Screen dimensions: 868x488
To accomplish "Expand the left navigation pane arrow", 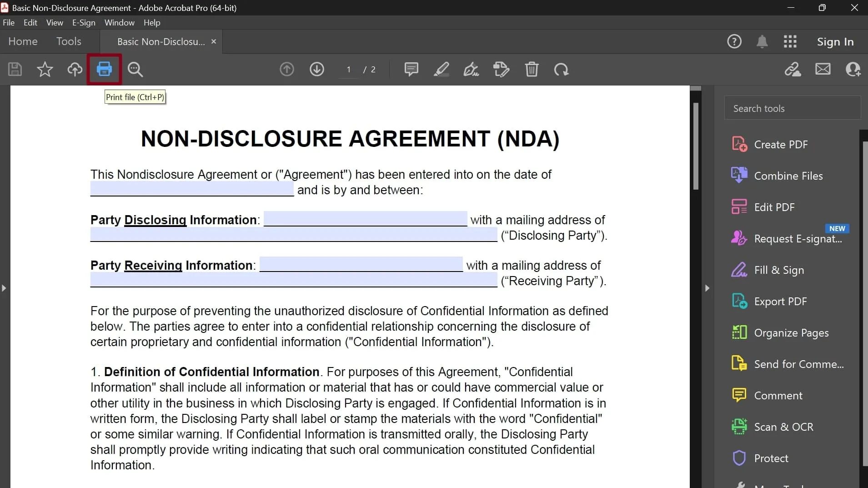I will pyautogui.click(x=4, y=288).
